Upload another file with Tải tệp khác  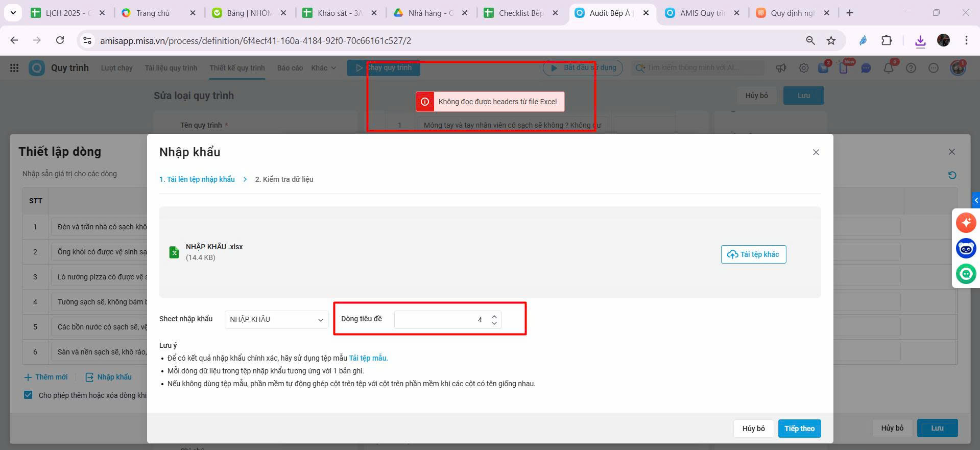(x=754, y=254)
